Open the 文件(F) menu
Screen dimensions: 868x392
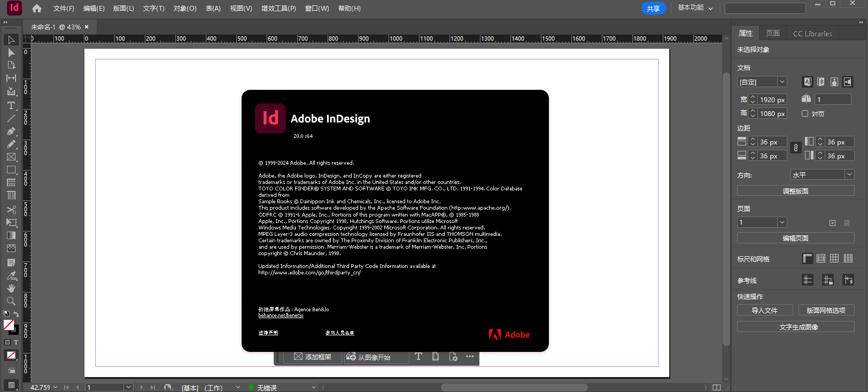click(64, 9)
